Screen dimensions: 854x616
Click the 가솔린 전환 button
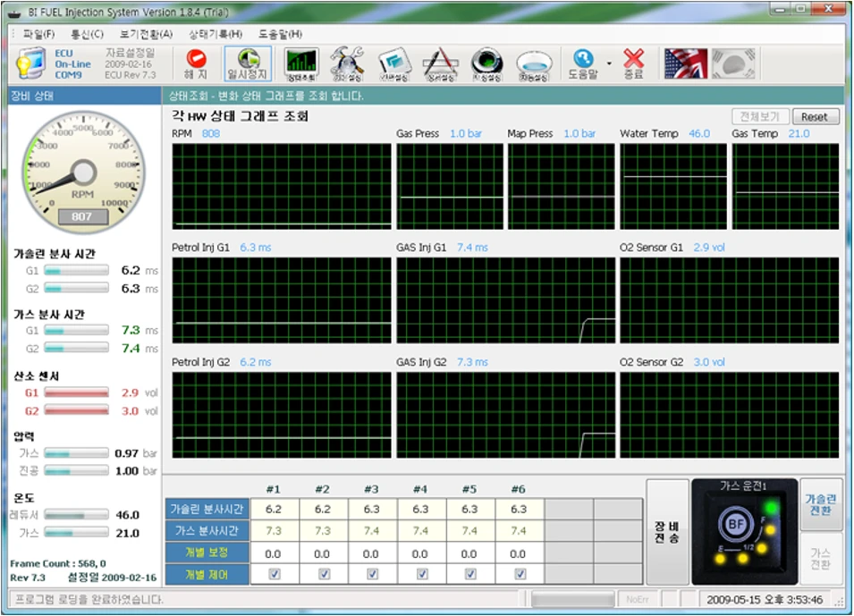(x=820, y=504)
